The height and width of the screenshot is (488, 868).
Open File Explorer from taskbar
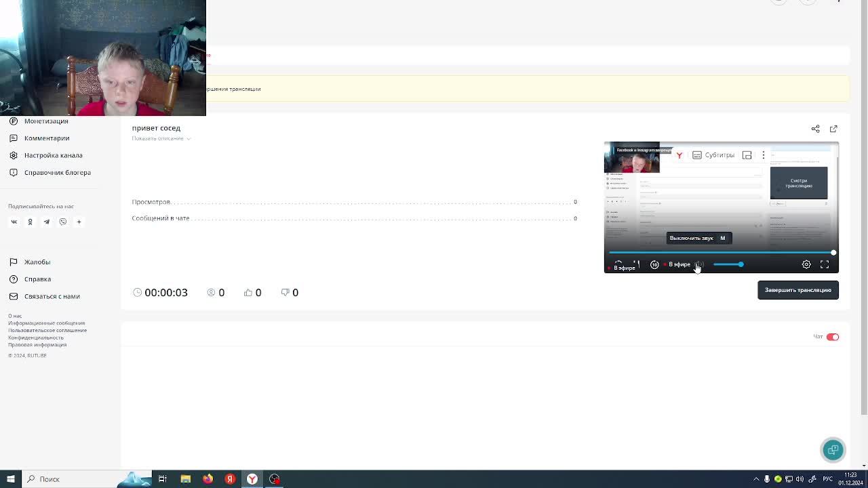tap(185, 479)
